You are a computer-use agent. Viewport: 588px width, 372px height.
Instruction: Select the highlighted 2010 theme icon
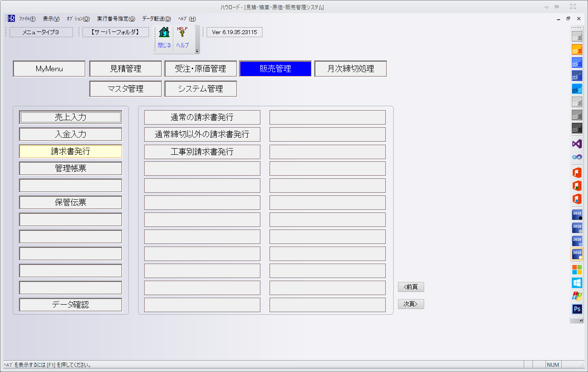pyautogui.click(x=577, y=254)
